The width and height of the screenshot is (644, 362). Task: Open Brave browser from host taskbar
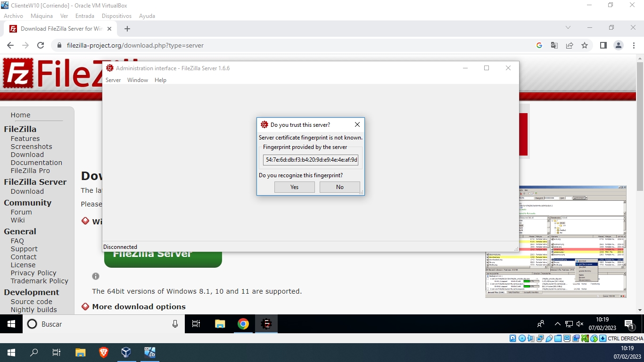point(103,352)
